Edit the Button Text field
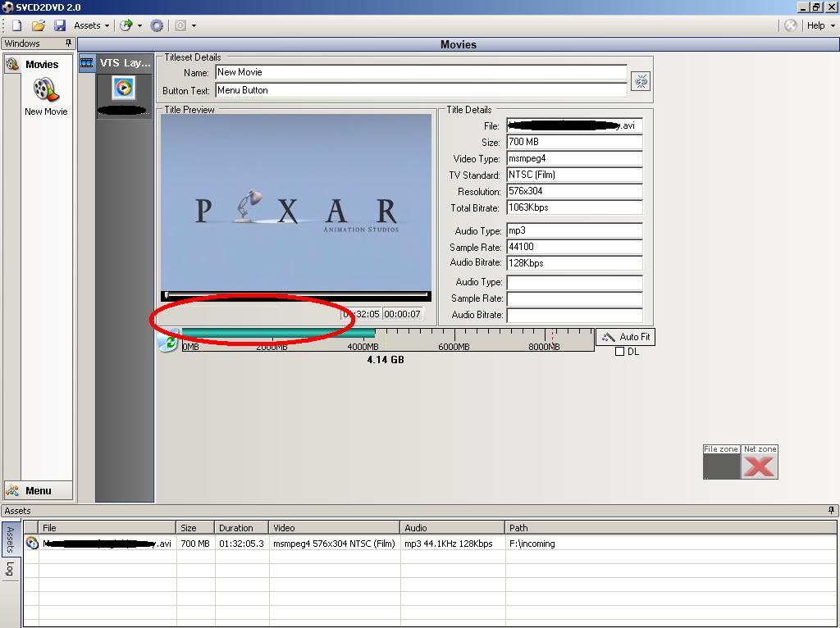This screenshot has width=840, height=628. [421, 90]
